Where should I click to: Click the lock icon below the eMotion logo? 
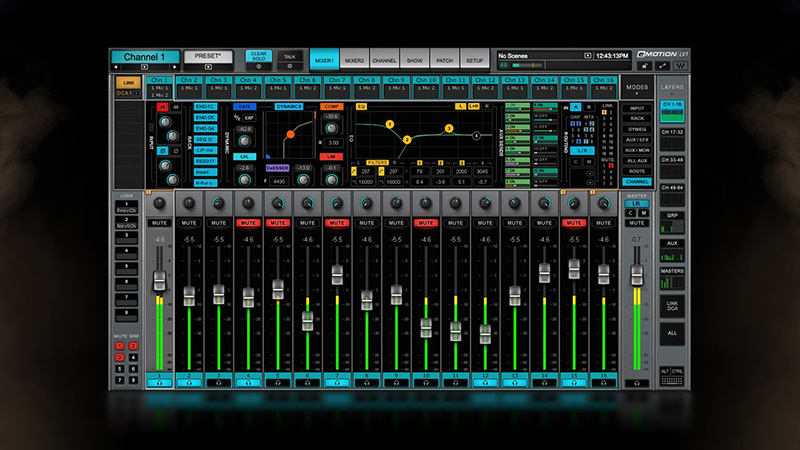coord(644,66)
